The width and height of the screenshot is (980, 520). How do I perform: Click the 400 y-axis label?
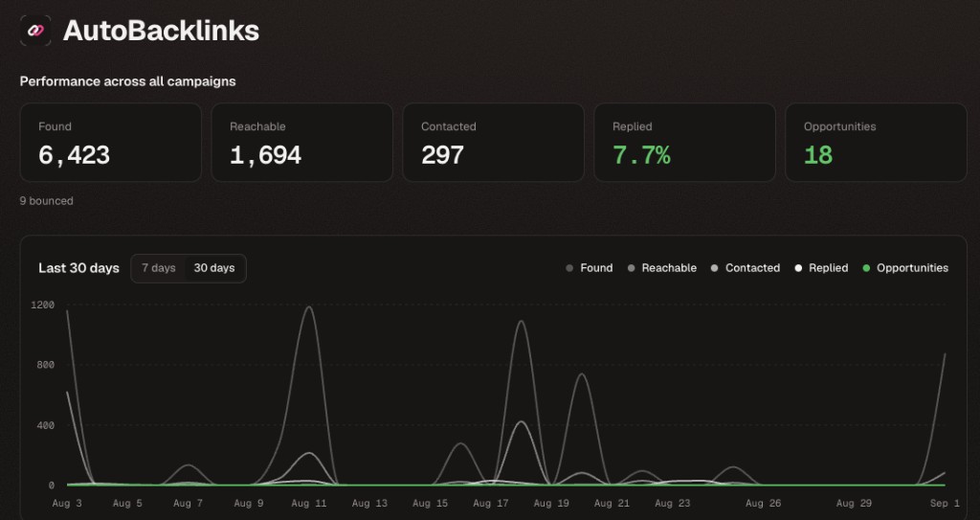coord(46,425)
